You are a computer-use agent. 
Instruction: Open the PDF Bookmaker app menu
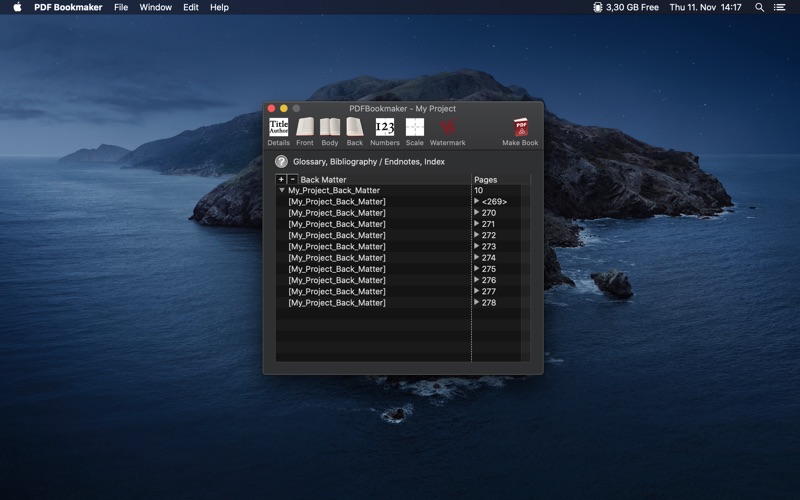click(68, 7)
